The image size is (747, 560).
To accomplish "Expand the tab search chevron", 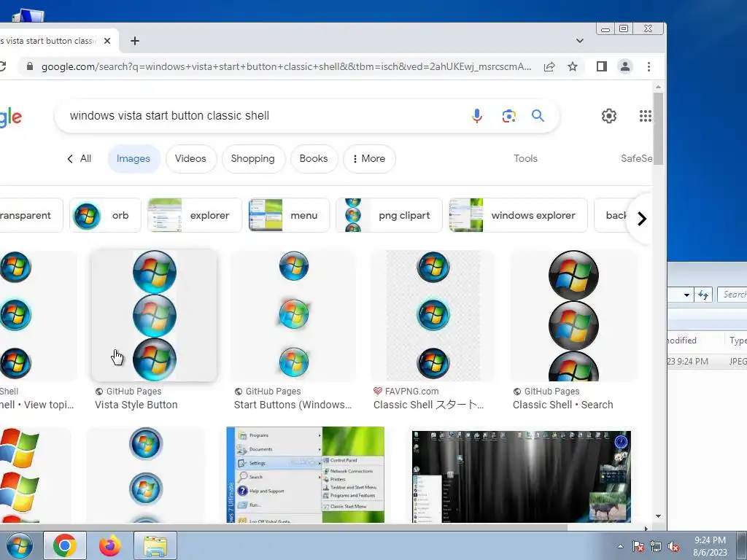I will (x=580, y=41).
